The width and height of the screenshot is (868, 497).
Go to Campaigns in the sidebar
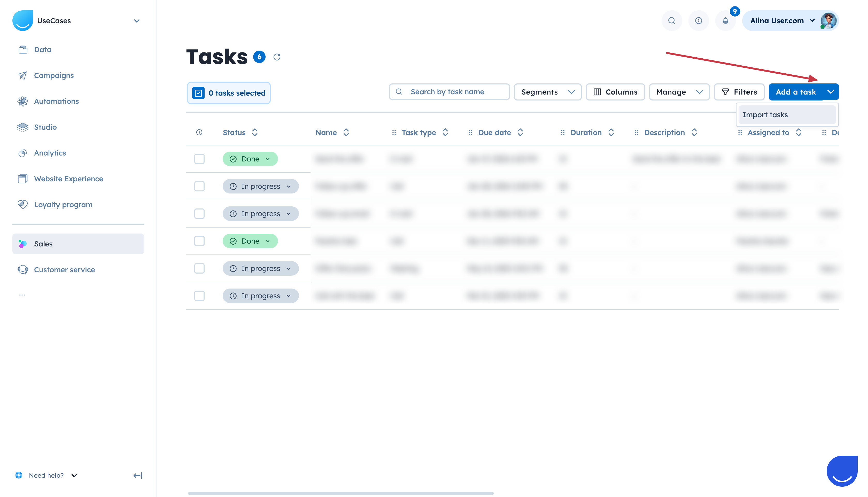point(53,75)
